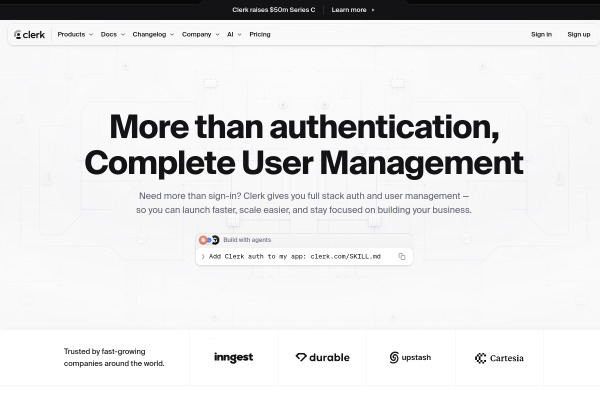Image resolution: width=600 pixels, height=400 pixels.
Task: Open the Company dropdown menu
Action: 201,34
